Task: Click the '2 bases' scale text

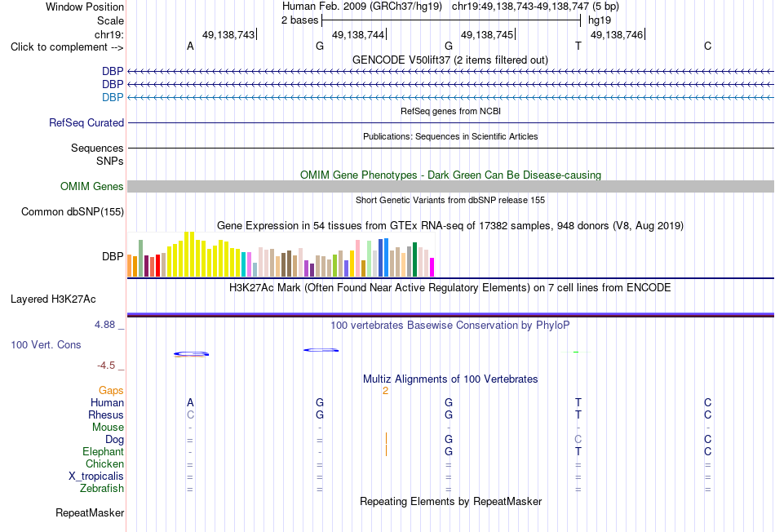Action: point(300,20)
